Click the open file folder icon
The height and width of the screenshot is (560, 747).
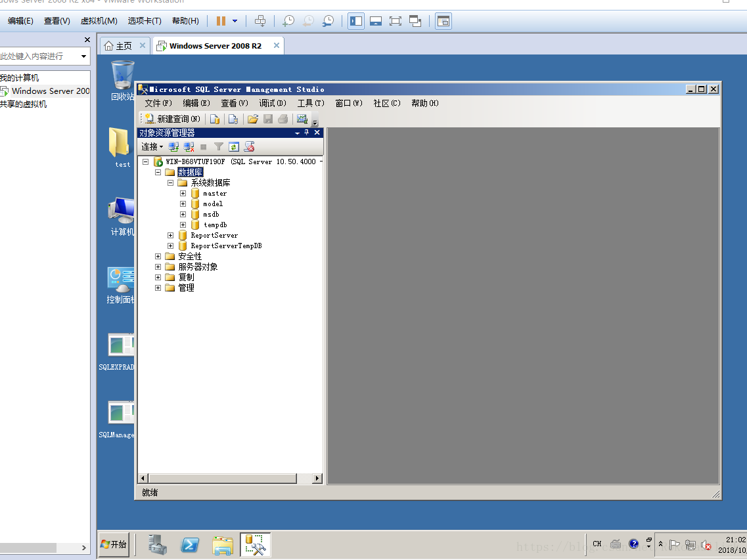[253, 119]
